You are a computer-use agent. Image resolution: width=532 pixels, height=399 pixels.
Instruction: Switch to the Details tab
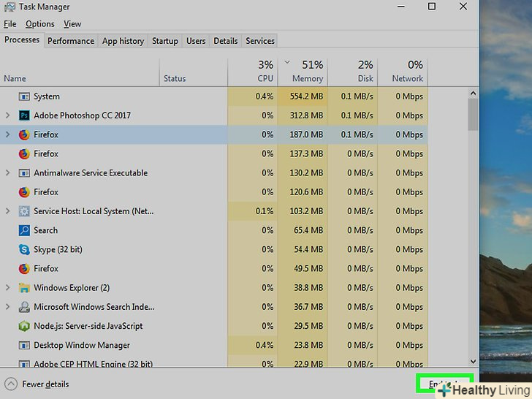click(226, 41)
